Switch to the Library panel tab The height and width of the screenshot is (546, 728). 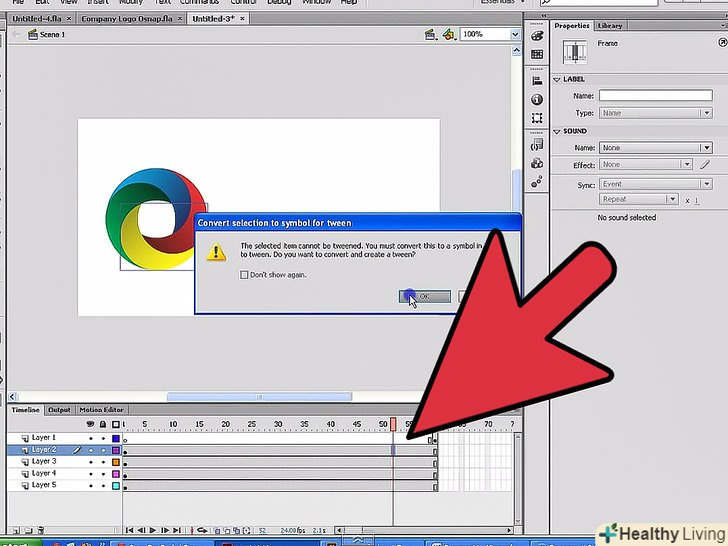(x=610, y=26)
